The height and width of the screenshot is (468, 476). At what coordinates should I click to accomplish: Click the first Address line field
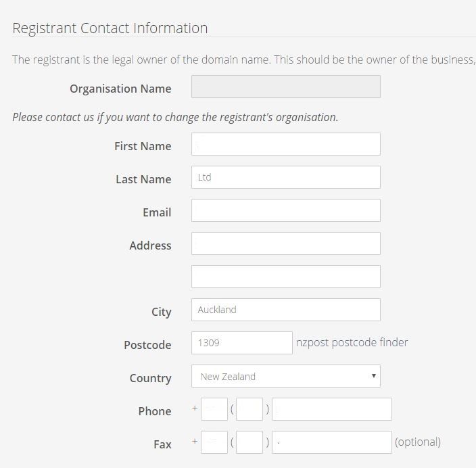point(285,243)
